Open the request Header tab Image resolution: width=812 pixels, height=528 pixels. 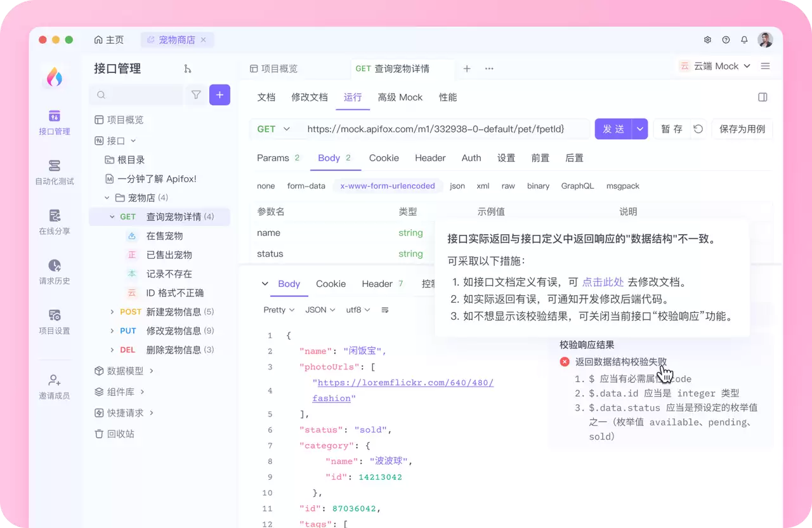click(430, 158)
